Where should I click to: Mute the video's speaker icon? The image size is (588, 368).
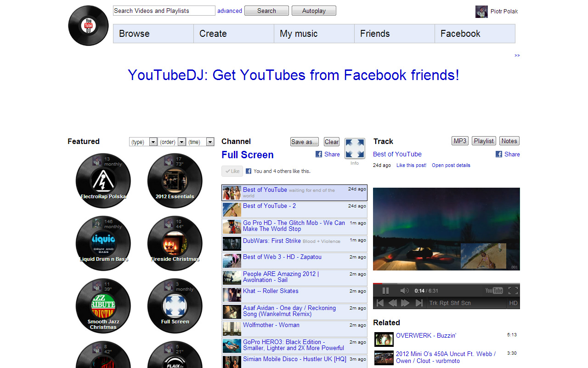404,290
